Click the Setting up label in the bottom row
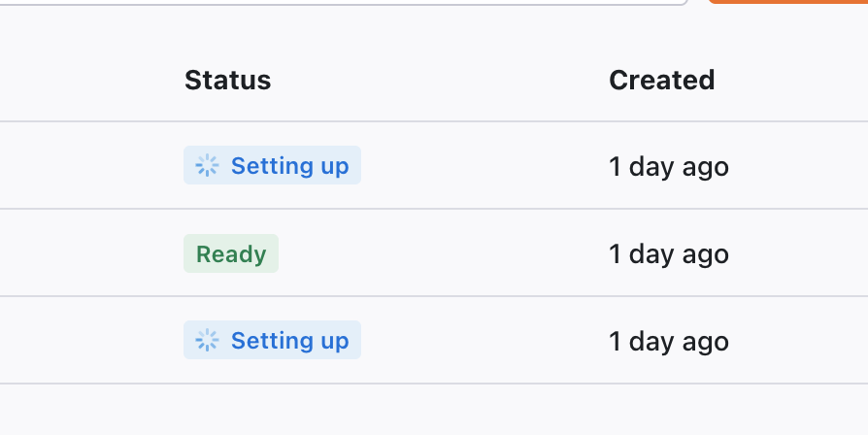The image size is (868, 435). tap(289, 341)
